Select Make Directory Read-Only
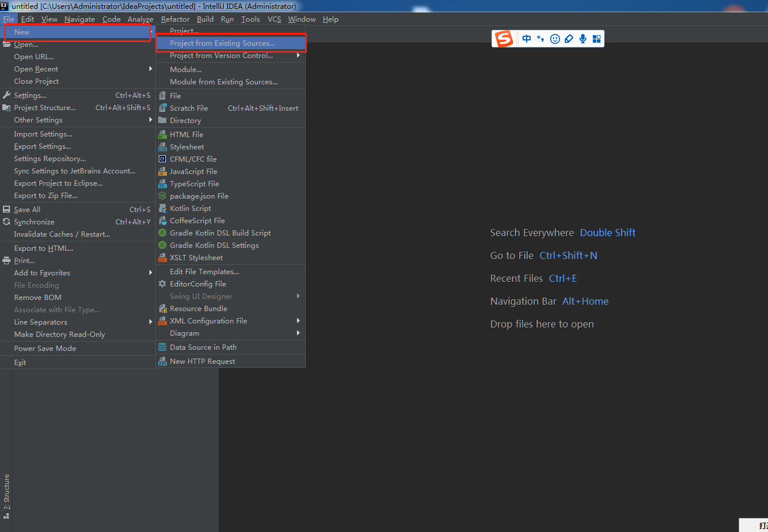768x532 pixels. point(77,335)
